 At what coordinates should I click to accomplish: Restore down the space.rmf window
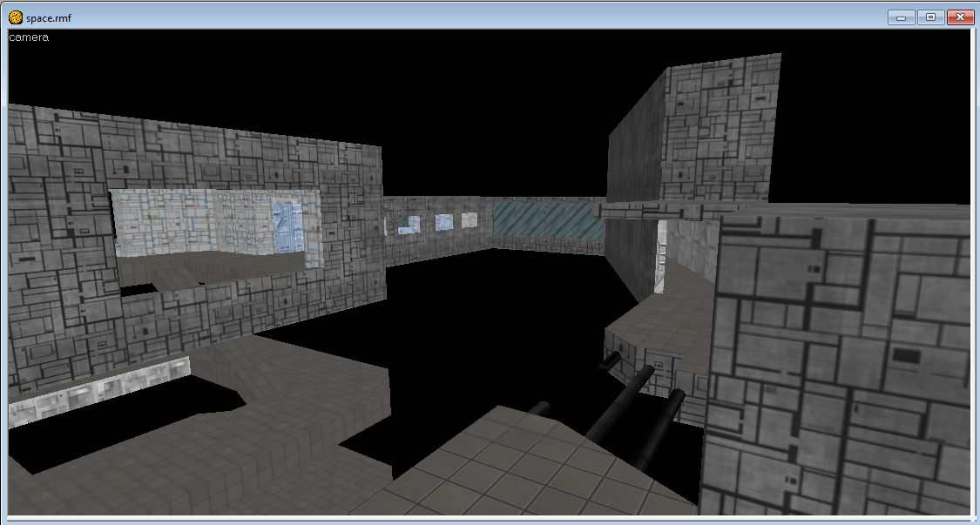tap(930, 17)
